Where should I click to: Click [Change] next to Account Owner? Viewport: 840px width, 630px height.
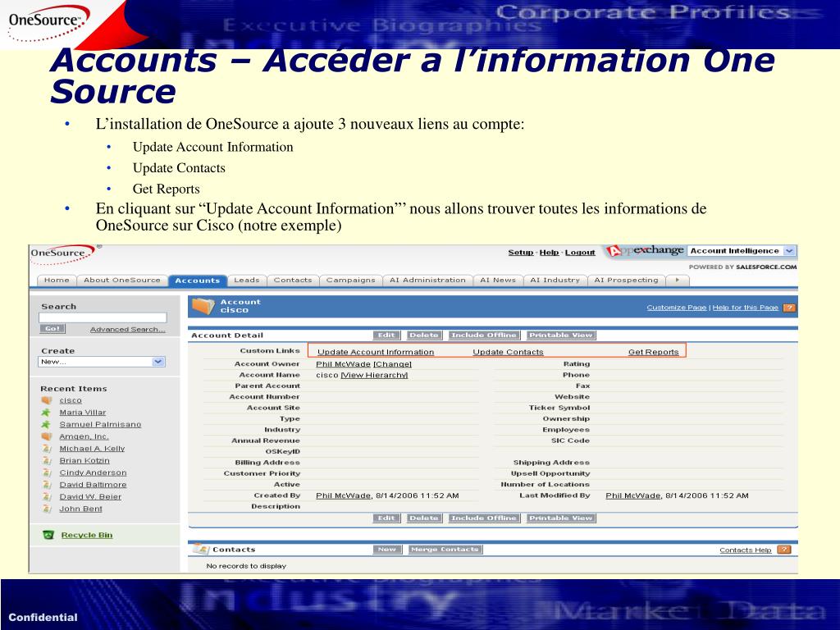[x=392, y=364]
